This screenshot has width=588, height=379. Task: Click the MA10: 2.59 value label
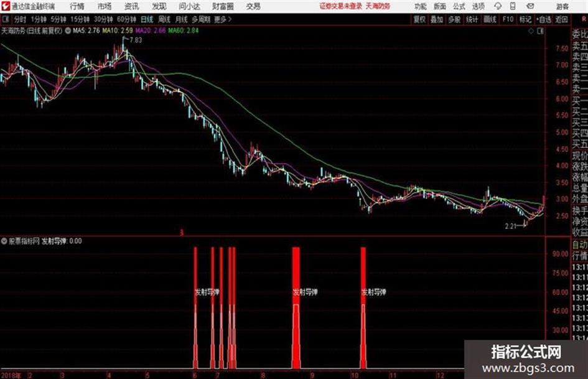(118, 30)
